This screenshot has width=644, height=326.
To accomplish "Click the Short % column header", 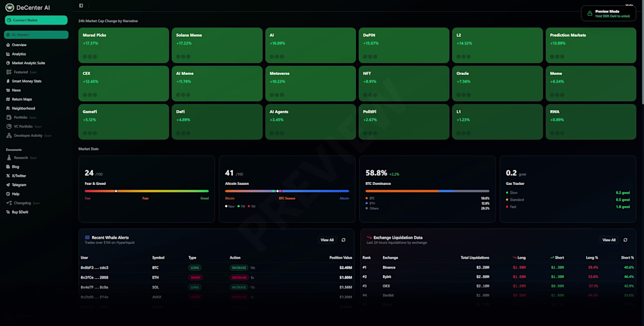I will click(x=627, y=258).
